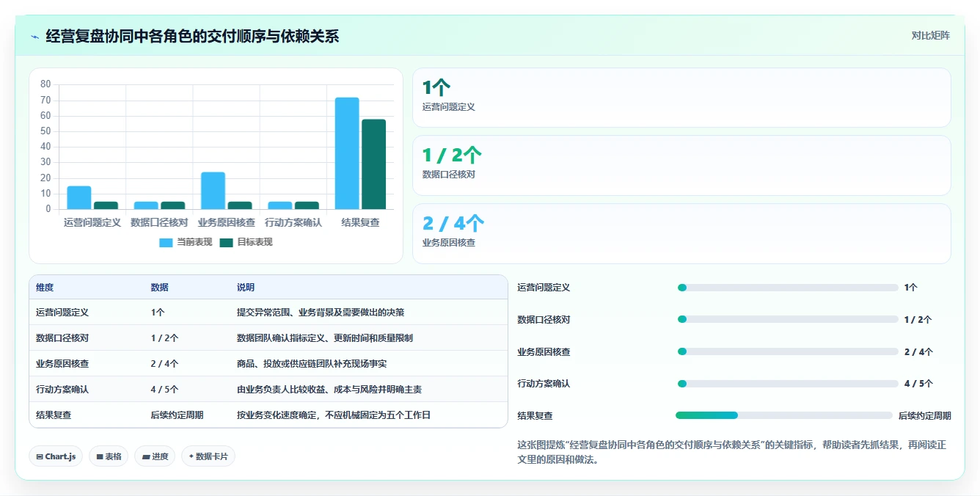Click the 4 / 5个 progress value label
Screen dimensions: 980x496
(x=918, y=384)
